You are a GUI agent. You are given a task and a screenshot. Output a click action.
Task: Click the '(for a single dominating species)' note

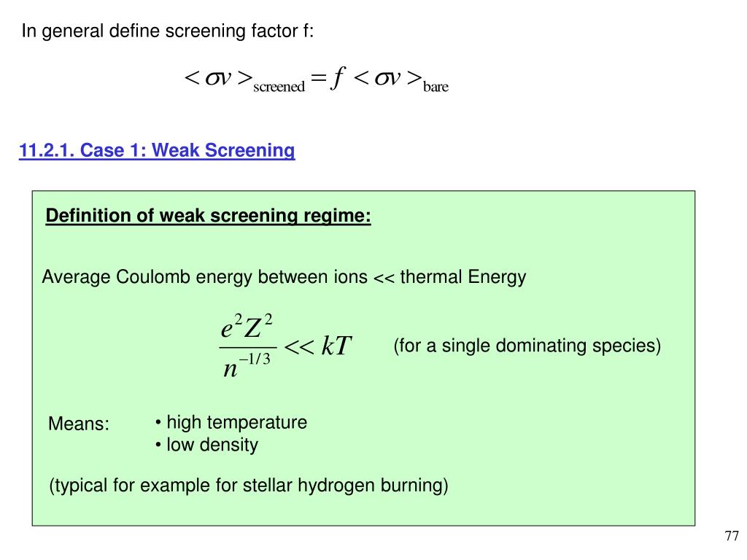point(527,346)
